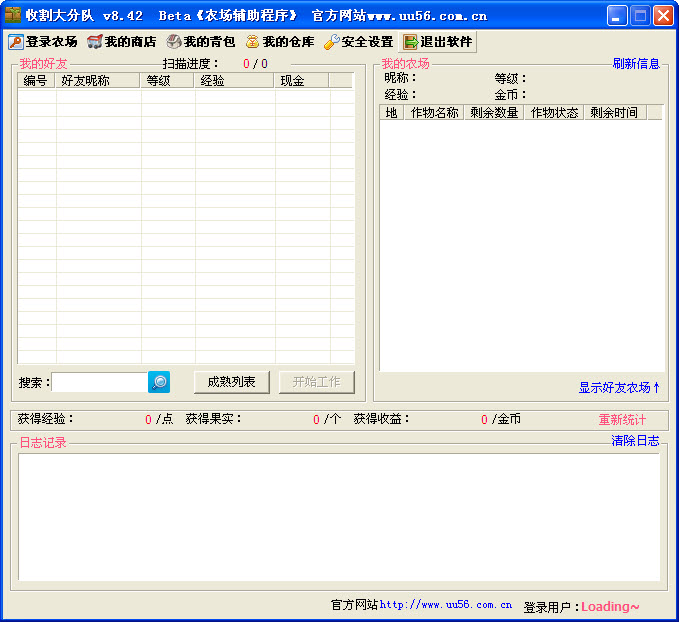Sort friends by 好友昵称 column header

click(98, 81)
